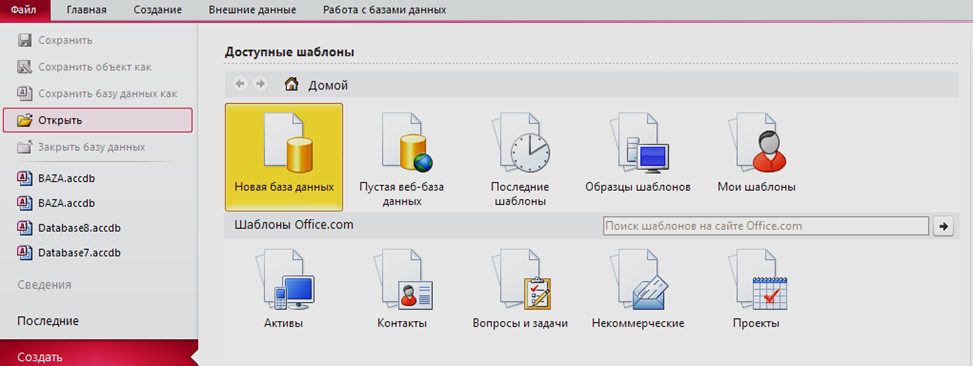
Task: Open Вопросы и задачи template category
Action: 520,288
